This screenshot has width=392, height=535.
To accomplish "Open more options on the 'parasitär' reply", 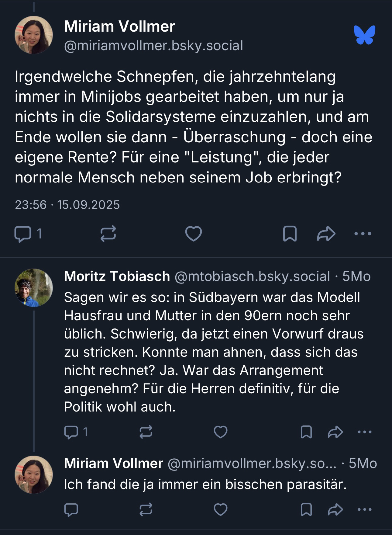I will tap(365, 509).
